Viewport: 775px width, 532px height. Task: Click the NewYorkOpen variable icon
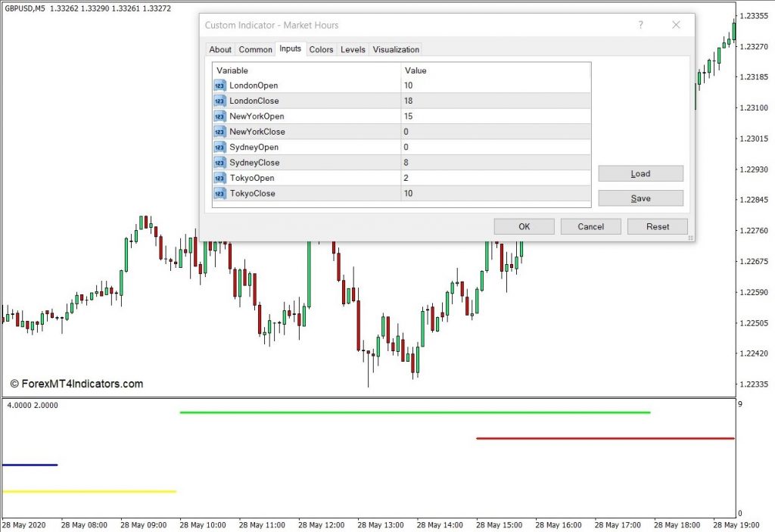220,117
